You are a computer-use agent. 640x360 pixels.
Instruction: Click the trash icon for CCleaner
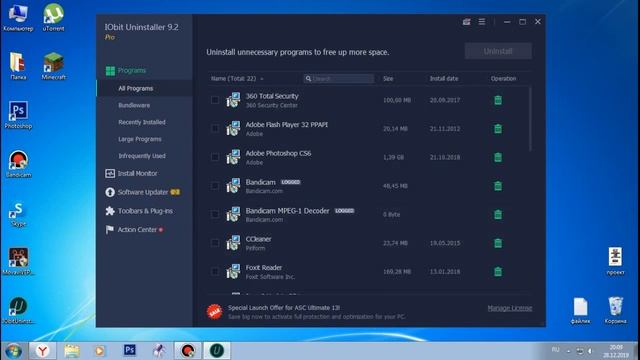pyautogui.click(x=498, y=243)
